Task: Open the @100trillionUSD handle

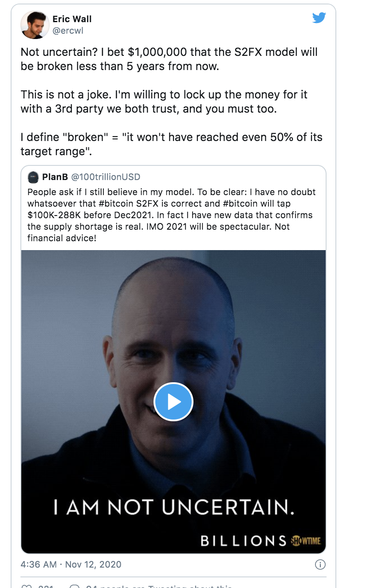Action: (x=106, y=177)
